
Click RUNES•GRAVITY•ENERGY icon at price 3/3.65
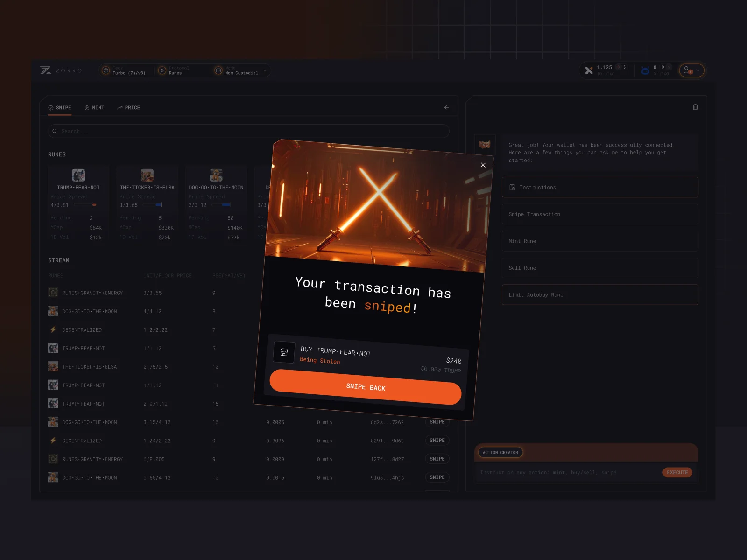[x=53, y=293]
